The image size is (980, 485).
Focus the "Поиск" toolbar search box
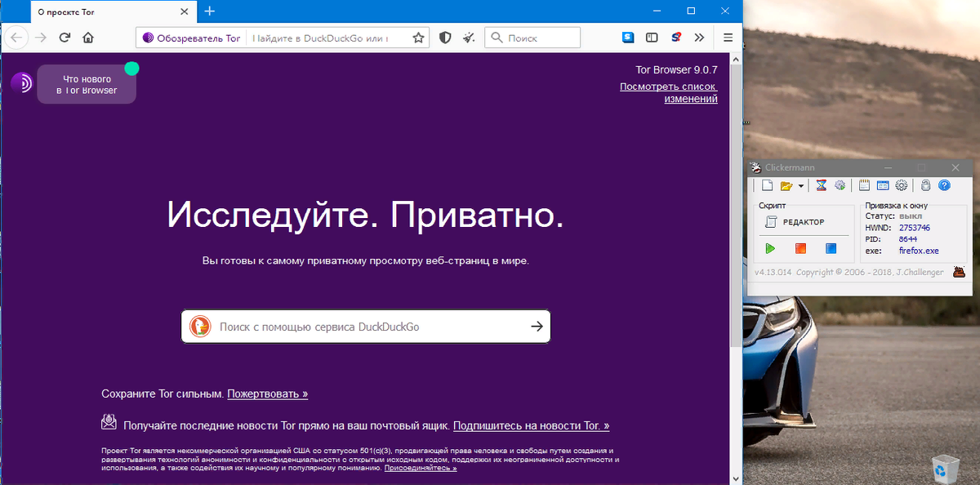pos(532,38)
